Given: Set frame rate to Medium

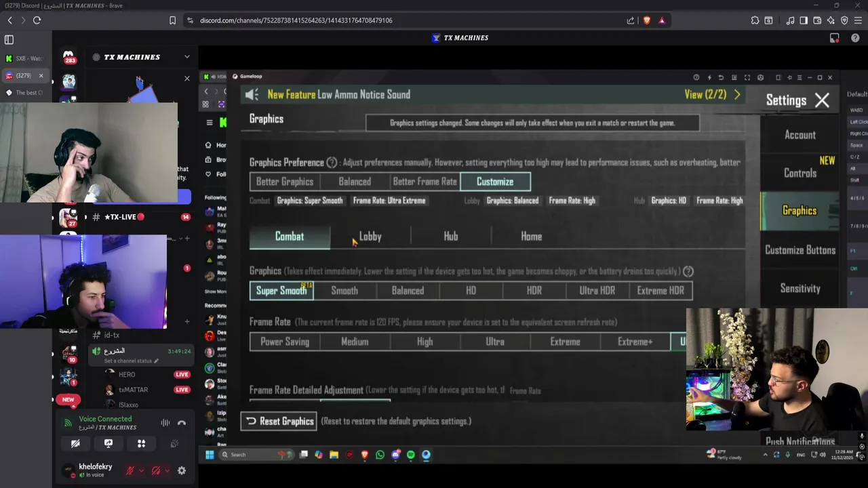Looking at the screenshot, I should (355, 342).
